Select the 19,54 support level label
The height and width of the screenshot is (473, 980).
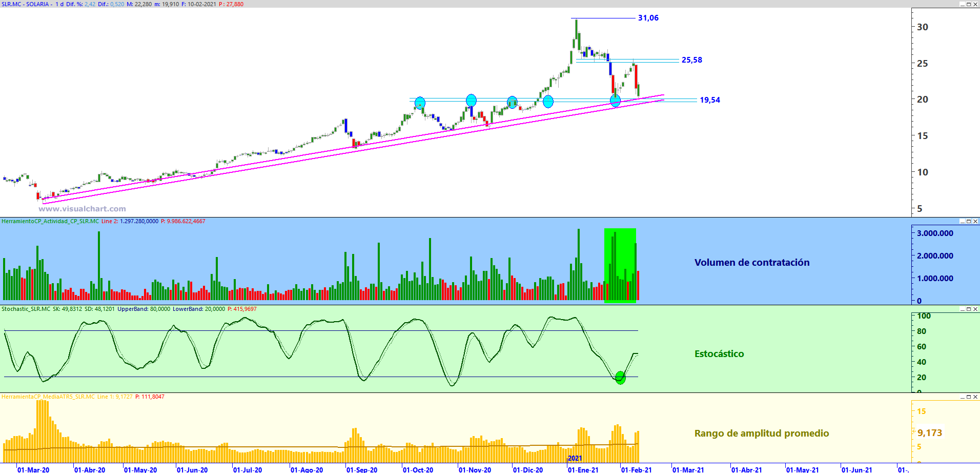coord(710,100)
